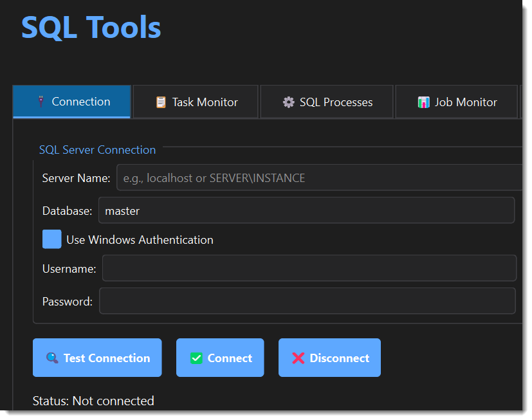The height and width of the screenshot is (420, 532).
Task: Switch to the Task Monitor tab
Action: tap(195, 101)
